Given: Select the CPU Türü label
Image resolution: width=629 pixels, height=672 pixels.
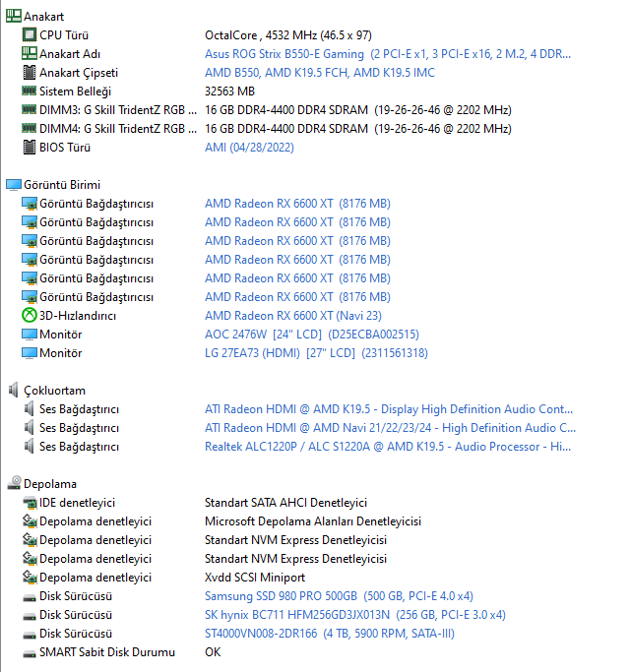Looking at the screenshot, I should click(x=64, y=35).
